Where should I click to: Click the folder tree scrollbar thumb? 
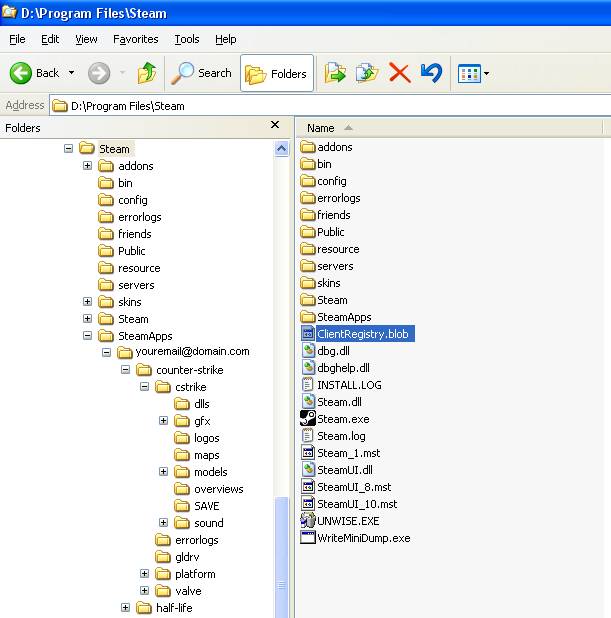coord(281,557)
